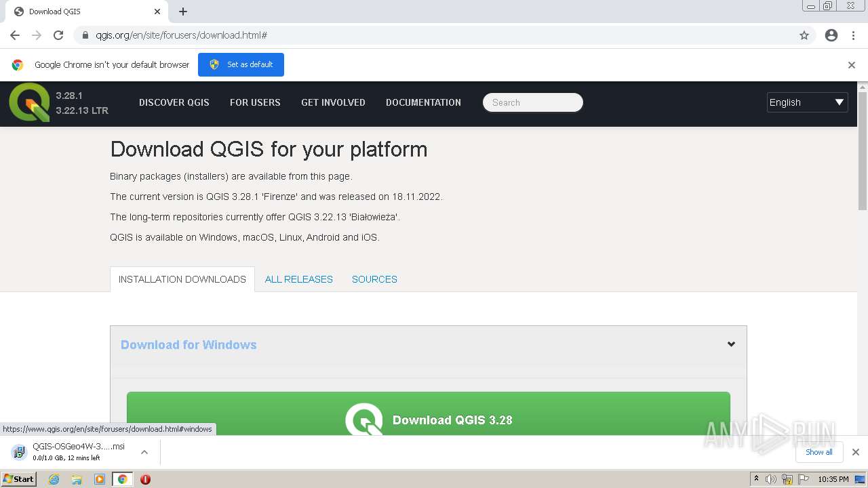This screenshot has height=488, width=868.
Task: Open a new tab with the plus icon
Action: (x=183, y=12)
